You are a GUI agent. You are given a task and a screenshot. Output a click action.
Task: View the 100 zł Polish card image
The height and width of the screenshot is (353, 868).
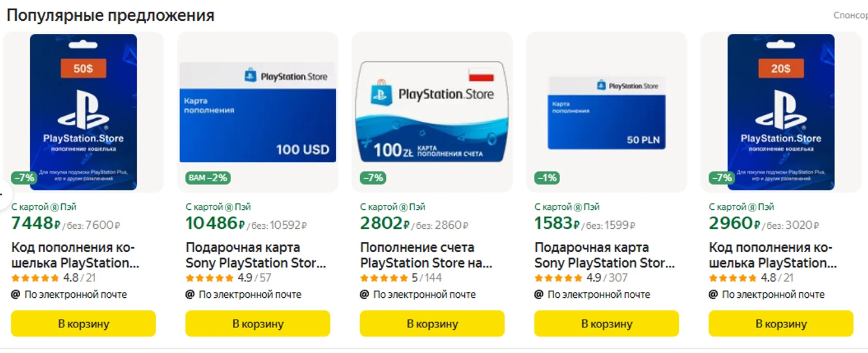432,112
